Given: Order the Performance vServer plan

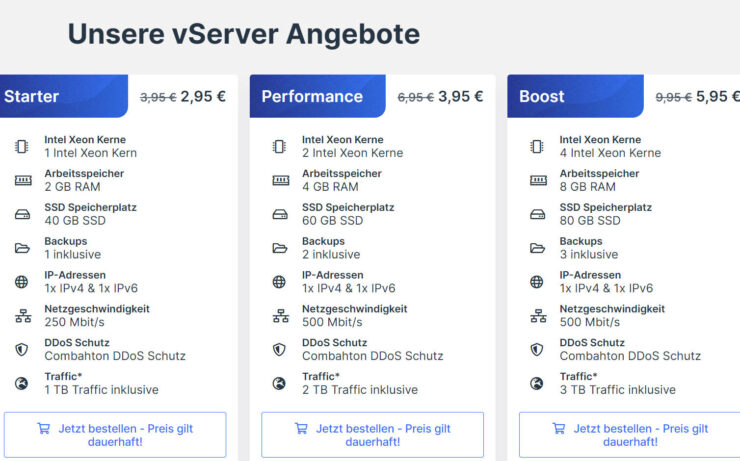Looking at the screenshot, I should (372, 434).
